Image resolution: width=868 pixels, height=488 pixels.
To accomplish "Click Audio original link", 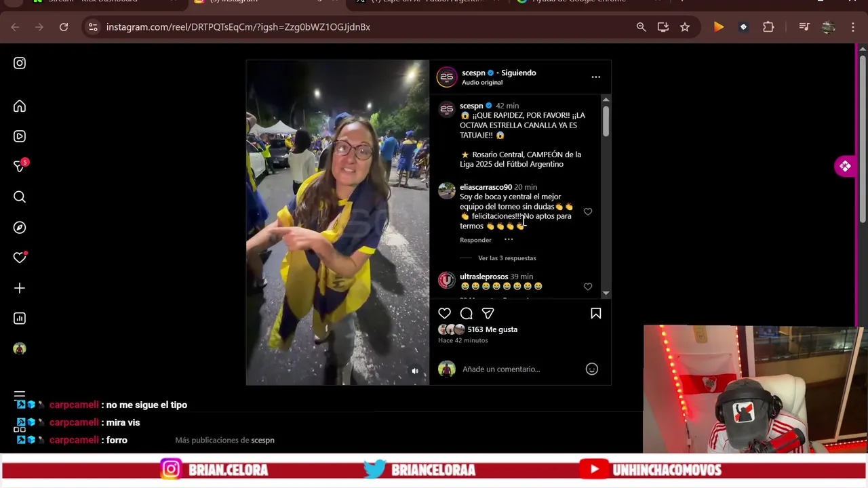I will (482, 82).
